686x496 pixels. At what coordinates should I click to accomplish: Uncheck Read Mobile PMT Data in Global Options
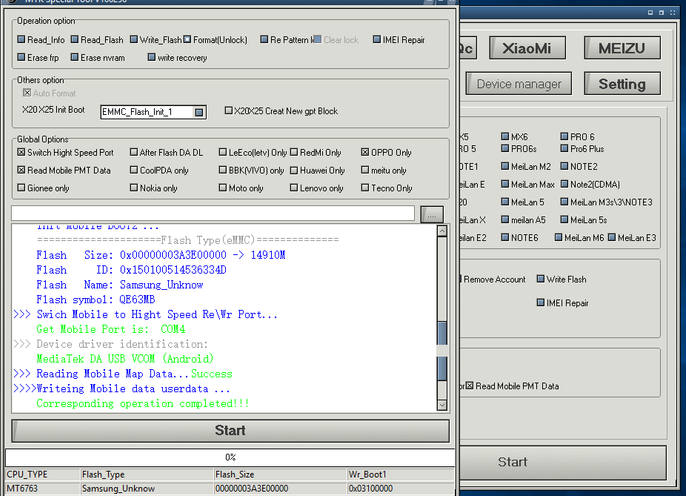21,170
